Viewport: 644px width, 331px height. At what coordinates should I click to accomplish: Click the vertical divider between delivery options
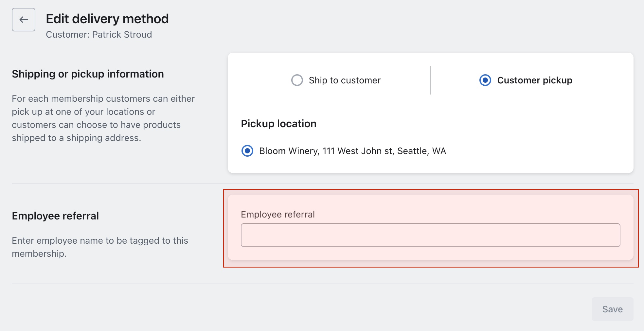[x=431, y=80]
